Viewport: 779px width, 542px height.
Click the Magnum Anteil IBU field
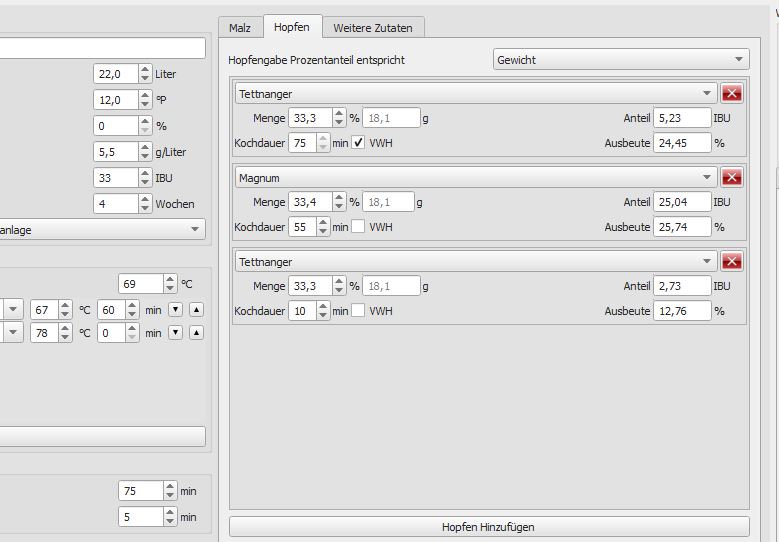tap(680, 202)
